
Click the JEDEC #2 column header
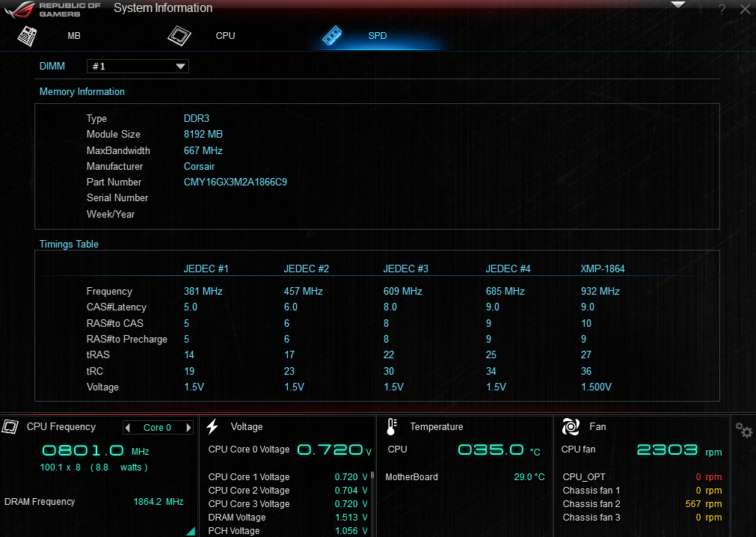(306, 269)
